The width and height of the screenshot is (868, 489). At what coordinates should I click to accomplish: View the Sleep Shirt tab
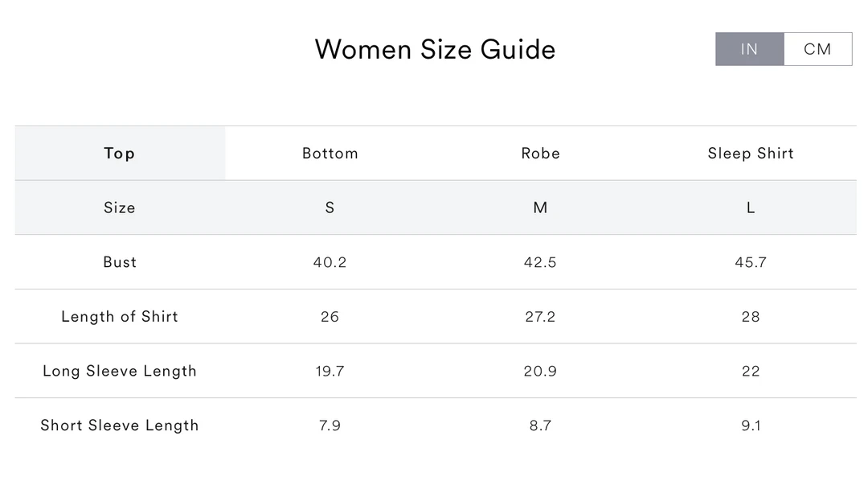tap(751, 154)
